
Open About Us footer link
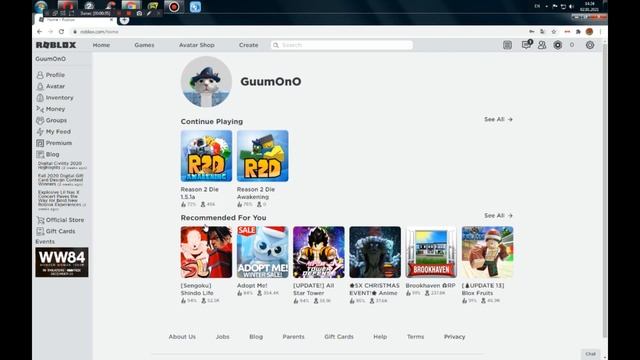pos(182,337)
